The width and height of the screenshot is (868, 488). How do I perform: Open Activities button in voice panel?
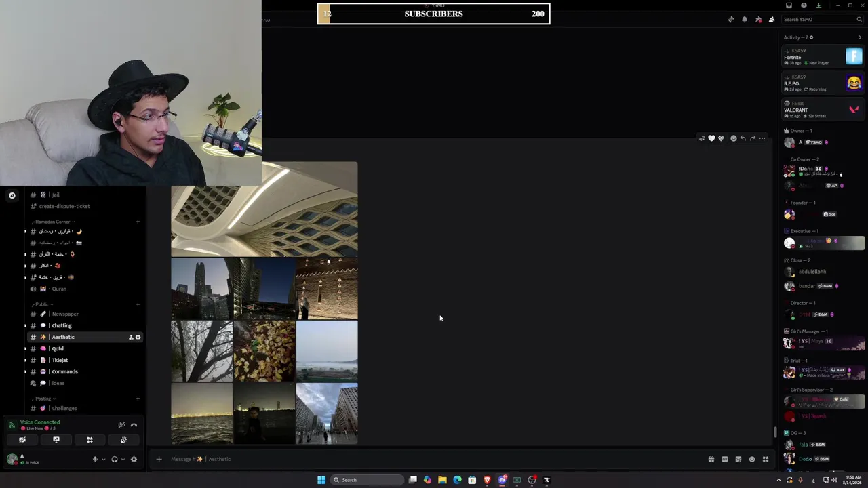tap(90, 440)
